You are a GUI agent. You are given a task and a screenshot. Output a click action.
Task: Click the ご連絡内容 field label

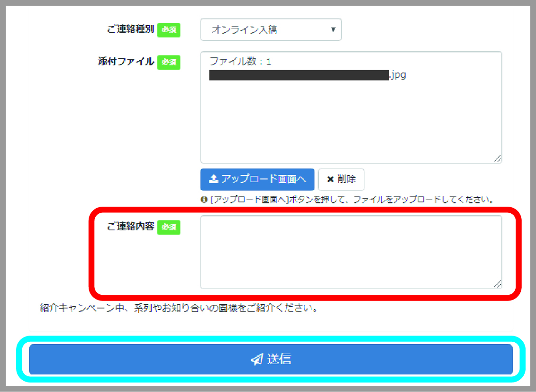tap(131, 227)
